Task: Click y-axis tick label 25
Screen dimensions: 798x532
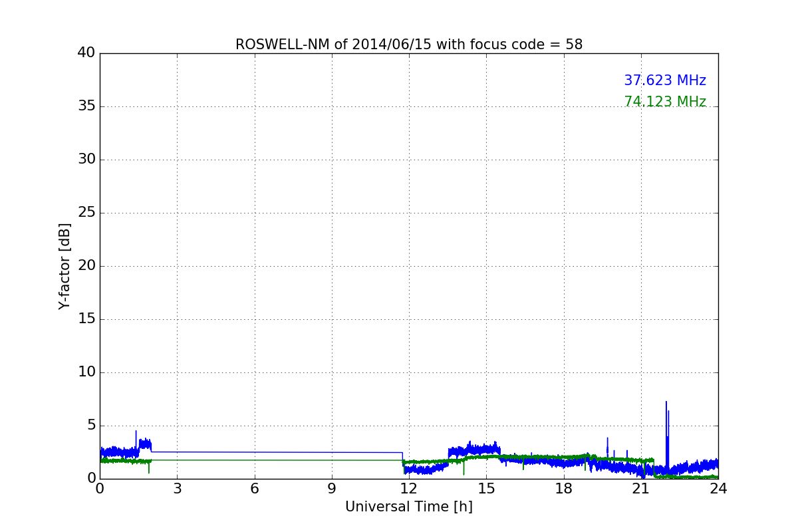Action: [x=86, y=212]
